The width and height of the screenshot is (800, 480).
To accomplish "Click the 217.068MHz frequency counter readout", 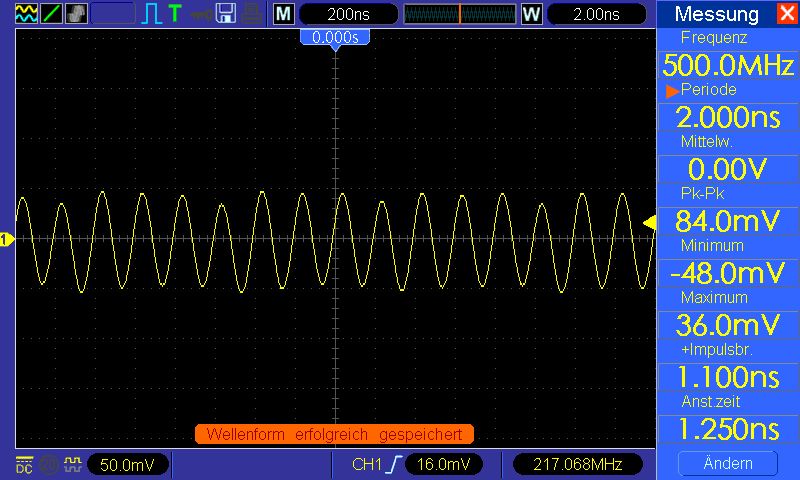I will (577, 464).
